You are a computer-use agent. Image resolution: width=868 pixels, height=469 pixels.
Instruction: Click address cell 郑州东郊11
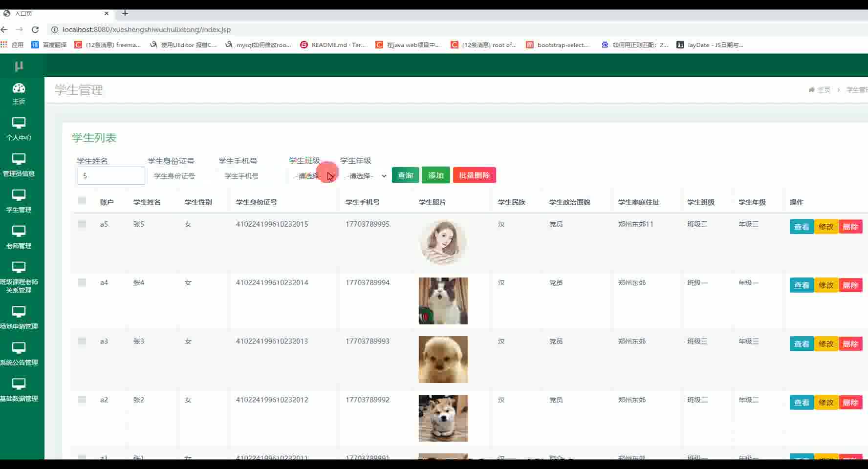636,224
